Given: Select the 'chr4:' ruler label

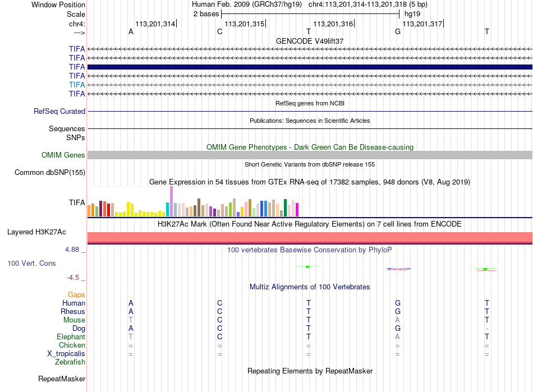Looking at the screenshot, I should click(x=77, y=24).
